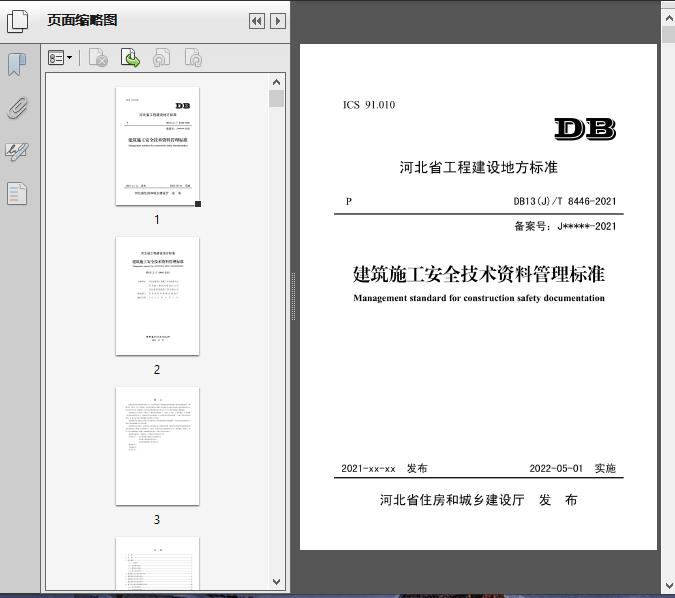Click the delete page toolbar icon
The width and height of the screenshot is (675, 598).
98,58
